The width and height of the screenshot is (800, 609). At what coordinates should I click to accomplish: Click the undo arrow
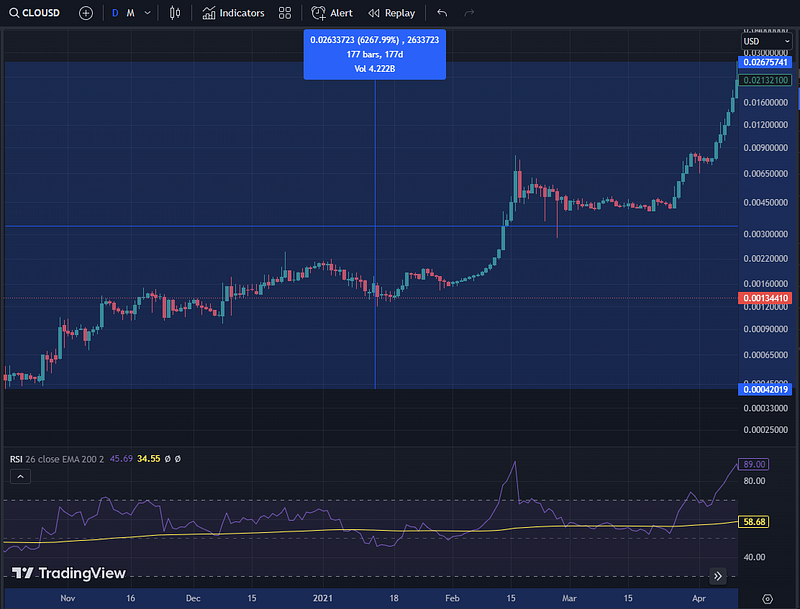[442, 13]
